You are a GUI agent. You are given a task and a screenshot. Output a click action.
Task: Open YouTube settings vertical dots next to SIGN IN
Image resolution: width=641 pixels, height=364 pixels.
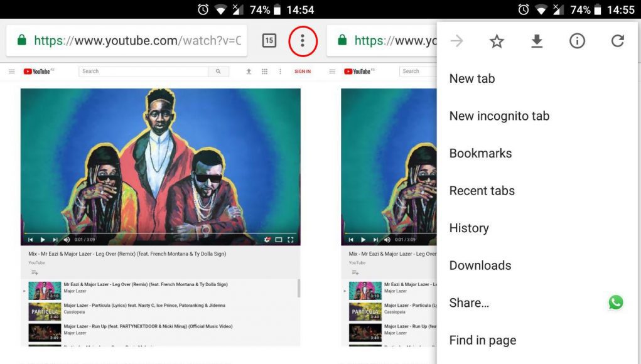point(280,72)
